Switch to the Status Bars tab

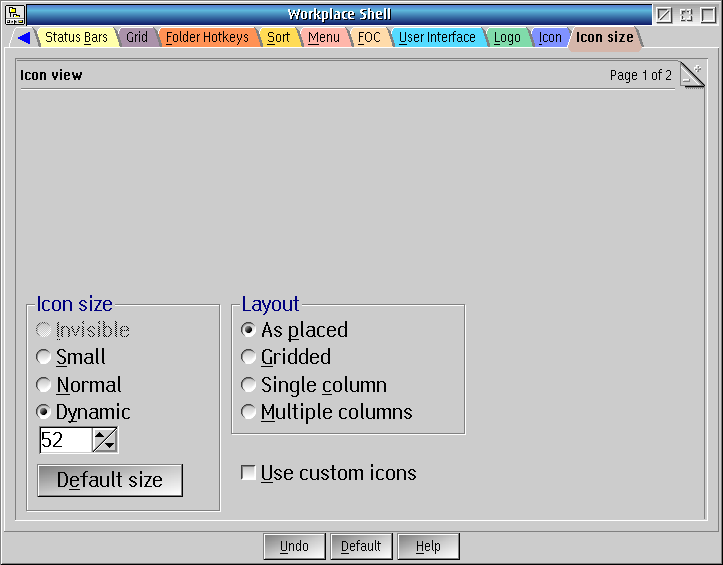click(x=77, y=37)
